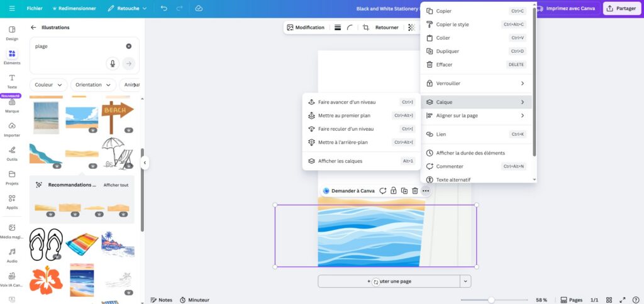Open the Retouche mode dropdown
The height and width of the screenshot is (304, 644).
click(127, 9)
